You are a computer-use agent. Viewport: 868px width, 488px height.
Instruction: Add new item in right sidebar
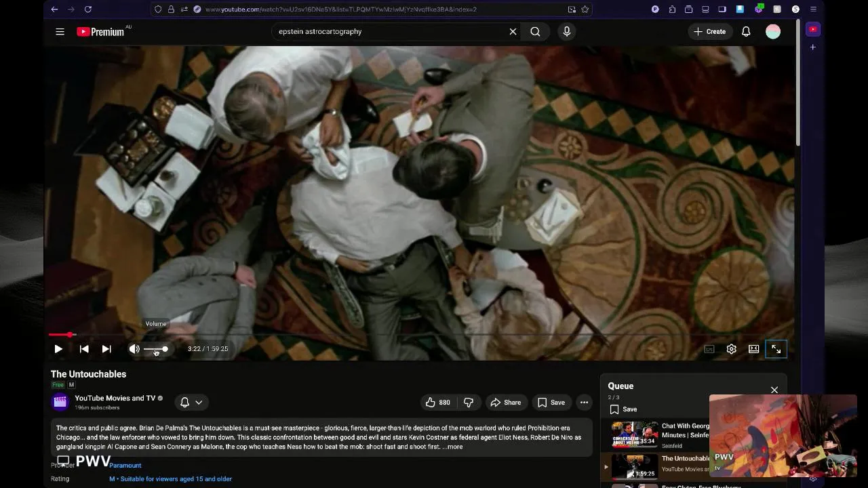pos(813,47)
